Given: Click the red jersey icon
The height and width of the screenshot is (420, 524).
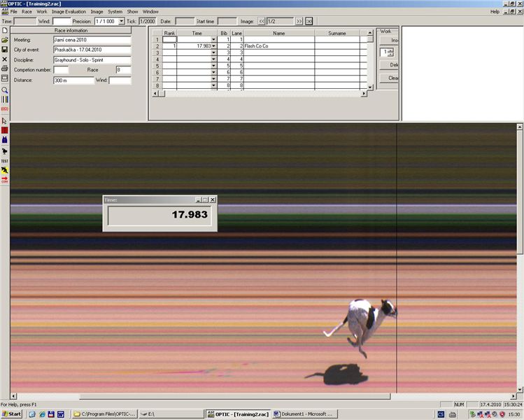Looking at the screenshot, I should pos(5,130).
